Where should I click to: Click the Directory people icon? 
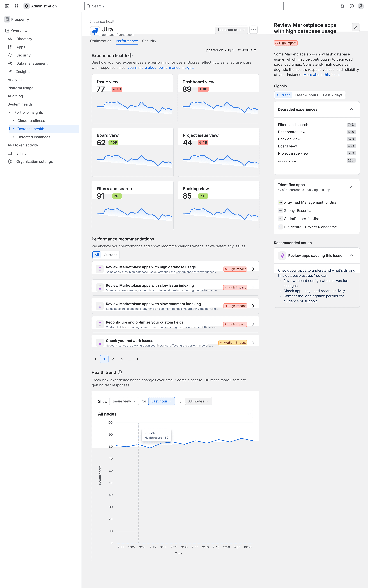[x=10, y=39]
